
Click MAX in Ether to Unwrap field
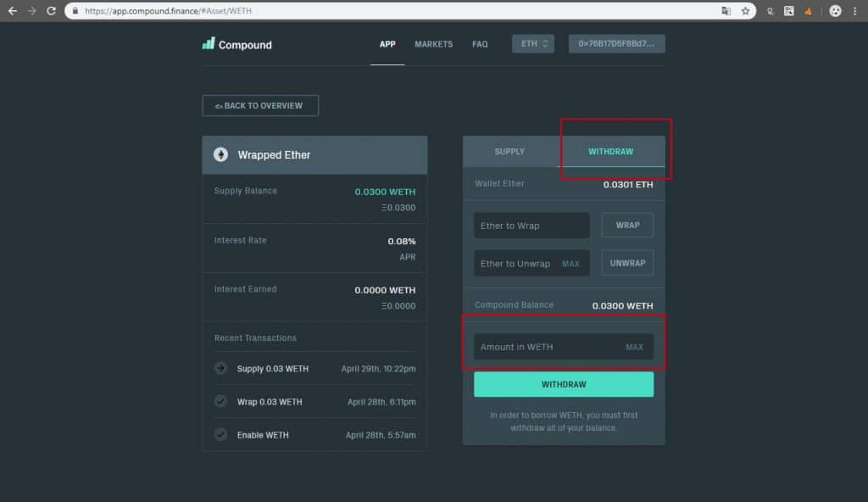[570, 264]
